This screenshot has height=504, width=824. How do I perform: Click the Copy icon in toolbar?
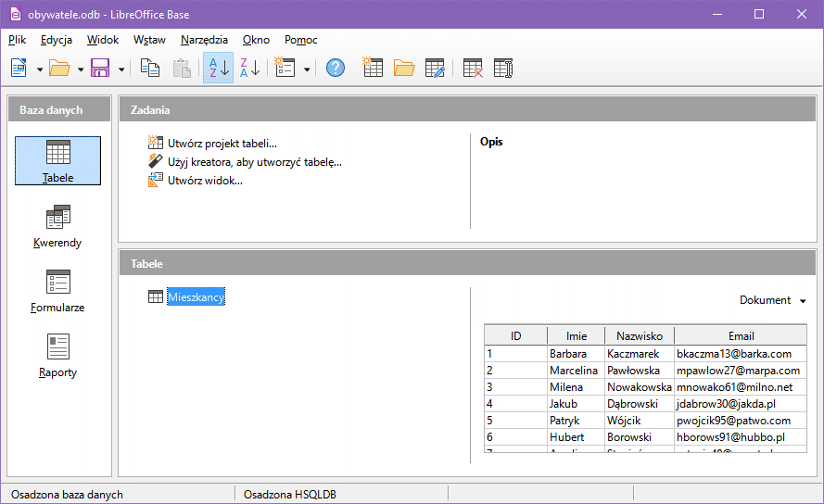pyautogui.click(x=150, y=69)
